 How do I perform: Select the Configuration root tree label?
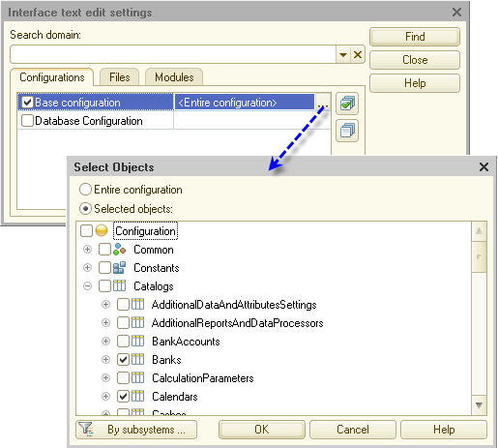coord(145,231)
